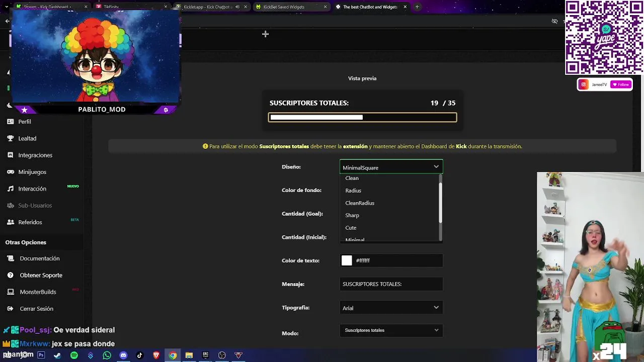This screenshot has width=644, height=362.
Task: Open Referidos section marked BETA
Action: tap(30, 222)
